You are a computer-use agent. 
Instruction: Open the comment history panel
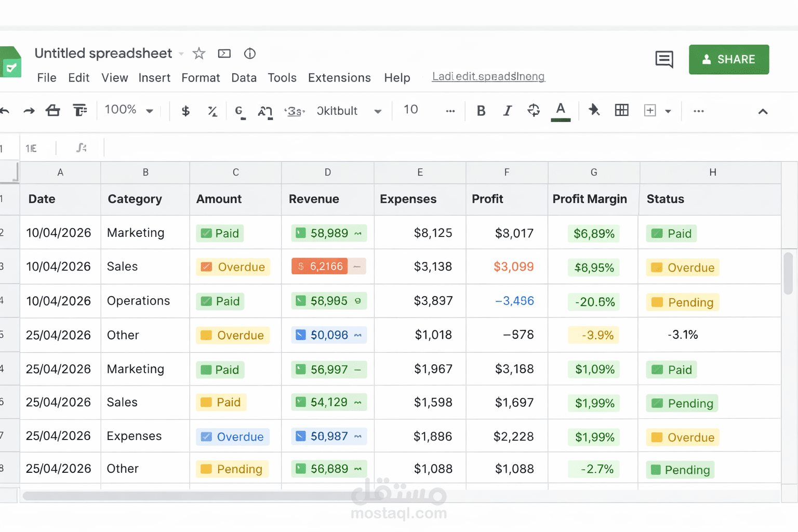[664, 60]
